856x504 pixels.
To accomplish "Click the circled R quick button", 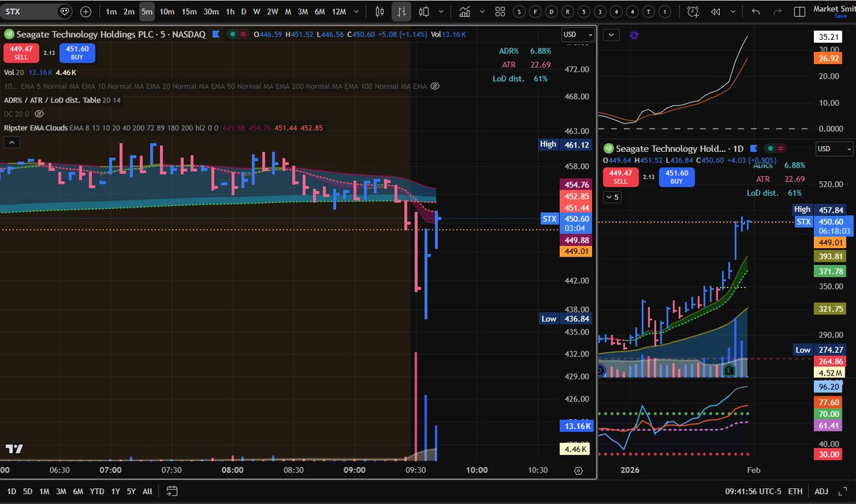I will [568, 11].
